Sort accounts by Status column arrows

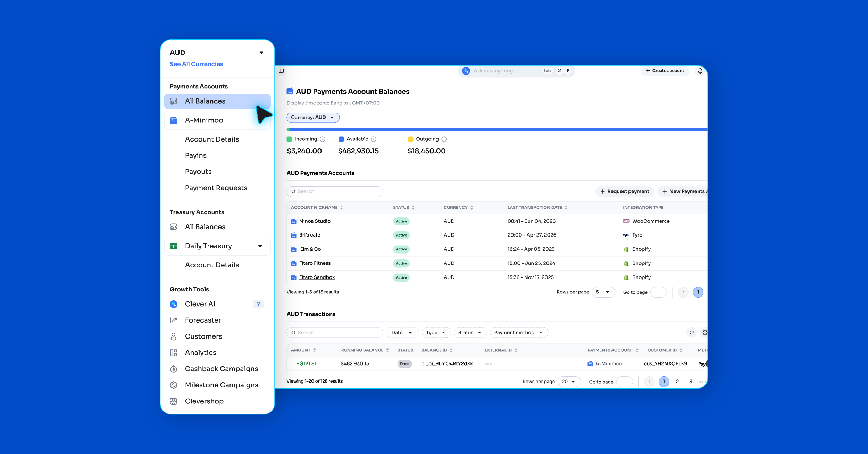(413, 208)
